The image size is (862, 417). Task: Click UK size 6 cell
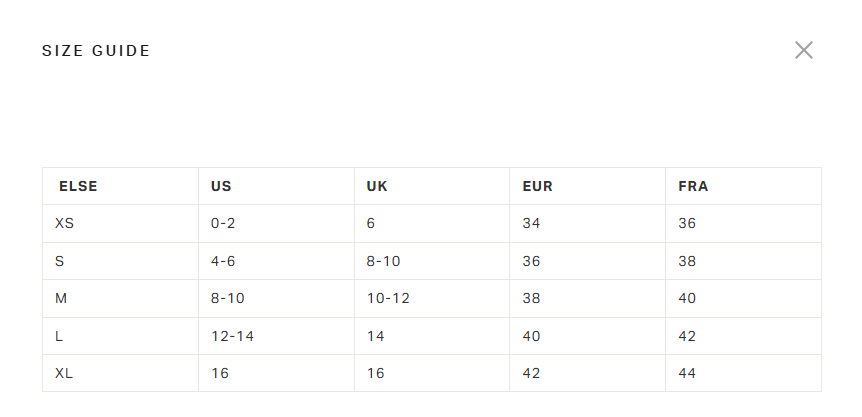(x=371, y=223)
